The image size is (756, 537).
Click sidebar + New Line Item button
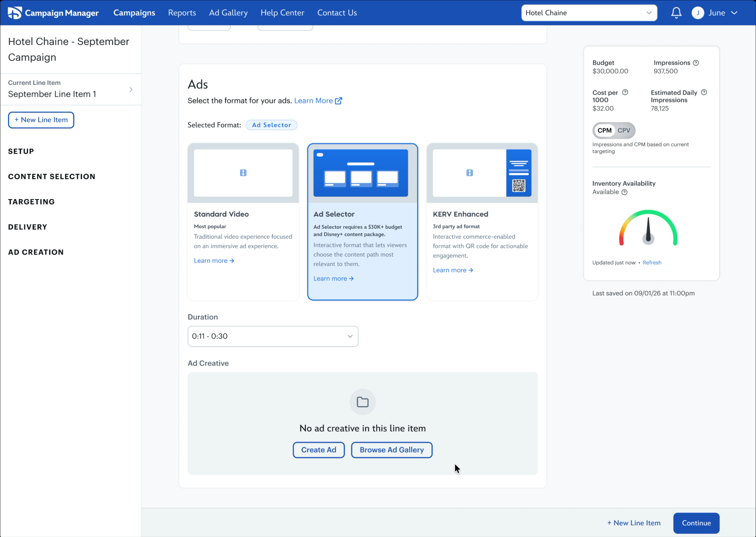pyautogui.click(x=41, y=120)
